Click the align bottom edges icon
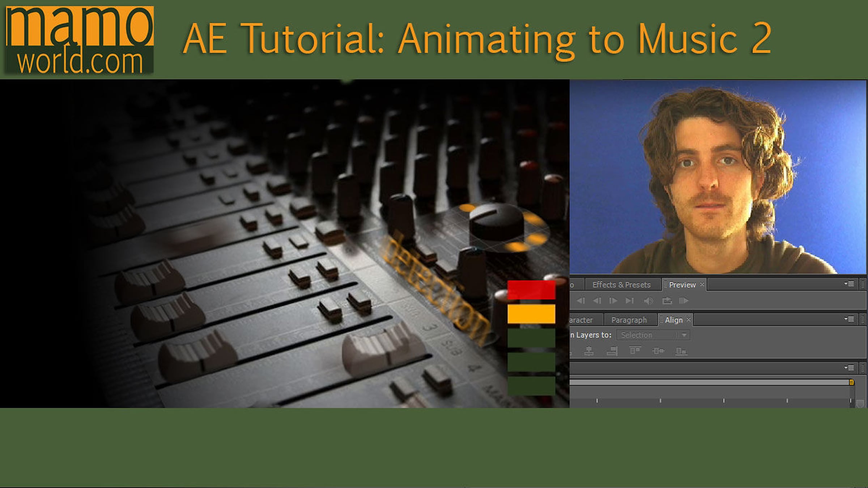Image resolution: width=868 pixels, height=488 pixels. coord(681,351)
